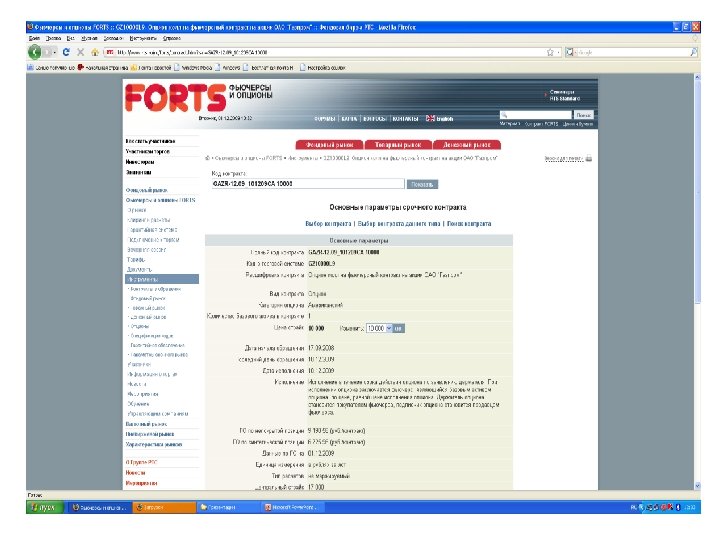Open Характеристики рынков in the sidebar
720x540 pixels.
(154, 444)
